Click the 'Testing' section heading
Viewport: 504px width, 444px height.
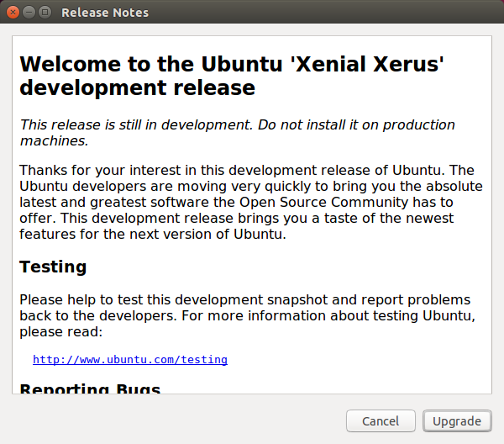click(x=53, y=267)
